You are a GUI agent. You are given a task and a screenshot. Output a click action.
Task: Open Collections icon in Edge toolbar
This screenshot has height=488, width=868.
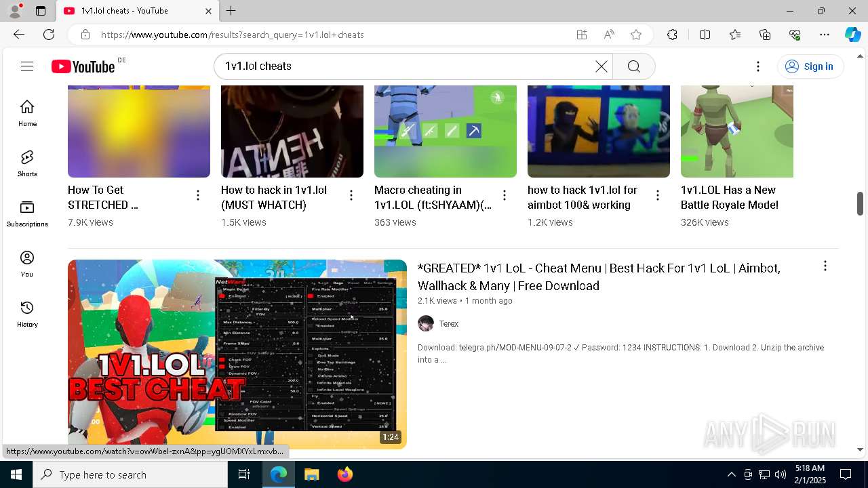[x=765, y=35]
